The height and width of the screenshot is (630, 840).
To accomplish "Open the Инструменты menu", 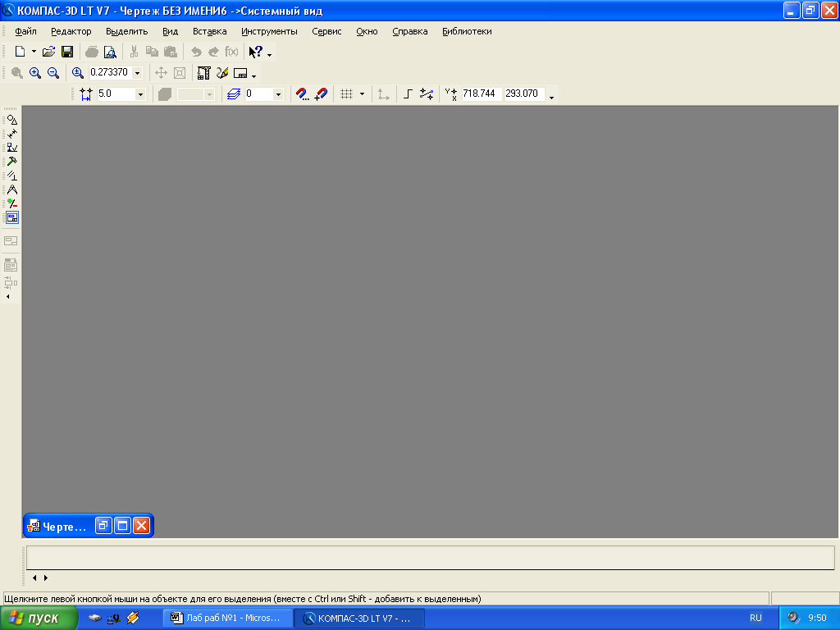I will 269,31.
